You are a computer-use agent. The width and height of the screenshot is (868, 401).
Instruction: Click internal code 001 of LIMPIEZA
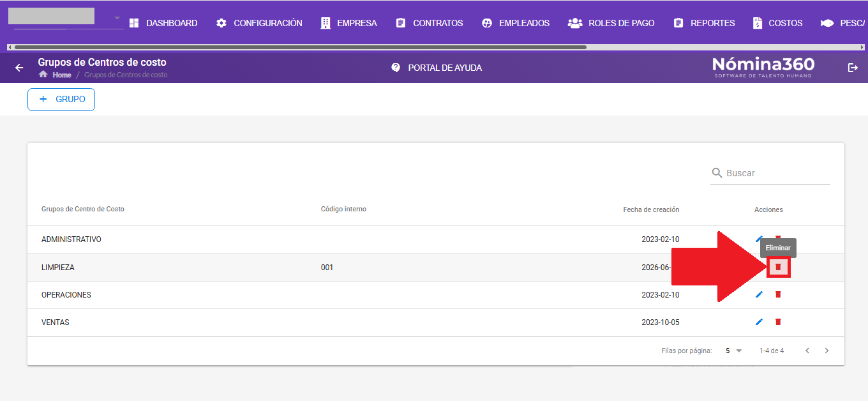(327, 268)
